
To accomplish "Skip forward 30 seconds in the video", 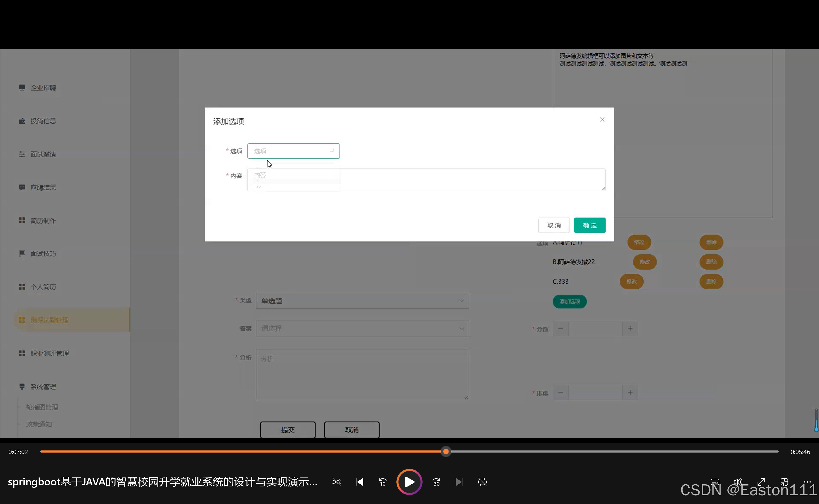I will coord(436,482).
